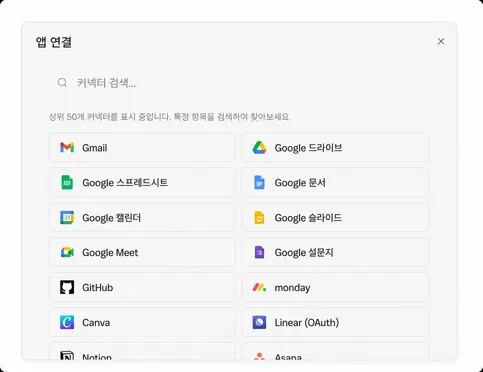Click the monday logo icon
The image size is (483, 372).
pyautogui.click(x=259, y=287)
